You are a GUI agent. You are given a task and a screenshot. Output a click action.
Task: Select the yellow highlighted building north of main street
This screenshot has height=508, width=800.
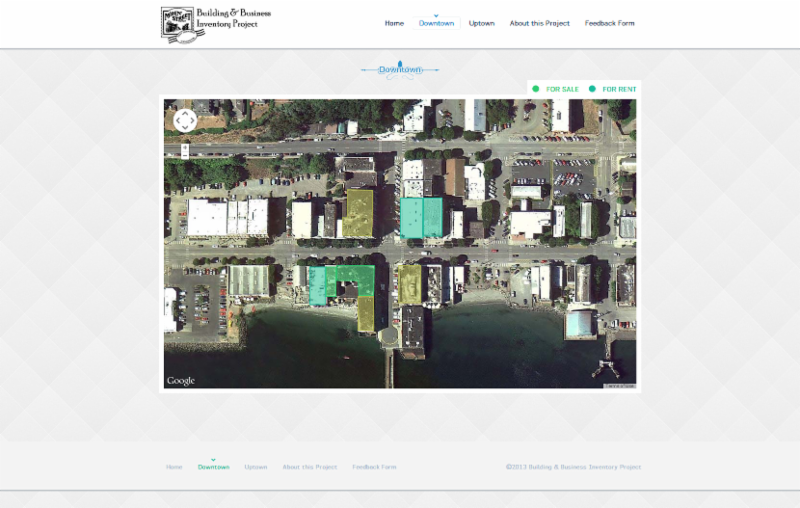[x=358, y=212]
